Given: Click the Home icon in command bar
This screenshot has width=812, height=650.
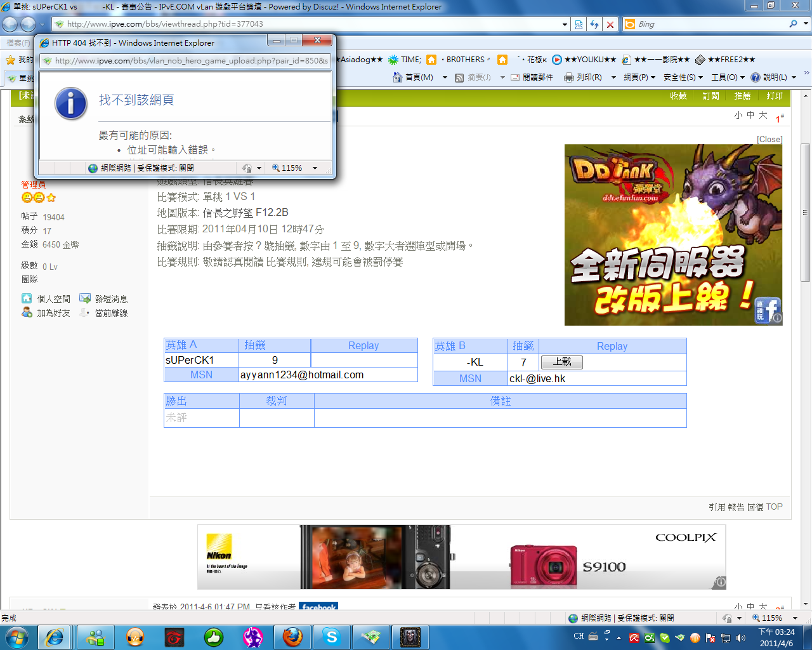Looking at the screenshot, I should (398, 77).
